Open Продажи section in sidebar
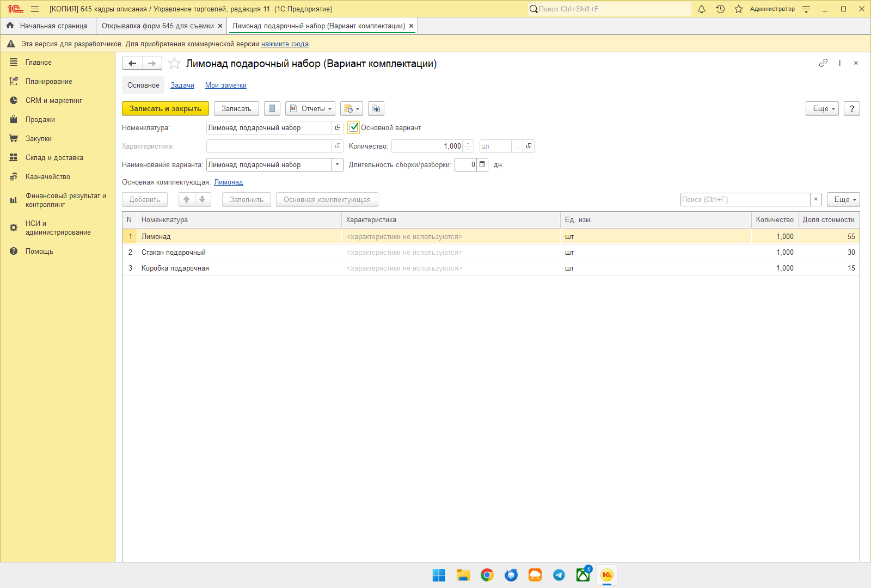Image resolution: width=871 pixels, height=588 pixels. coord(40,120)
